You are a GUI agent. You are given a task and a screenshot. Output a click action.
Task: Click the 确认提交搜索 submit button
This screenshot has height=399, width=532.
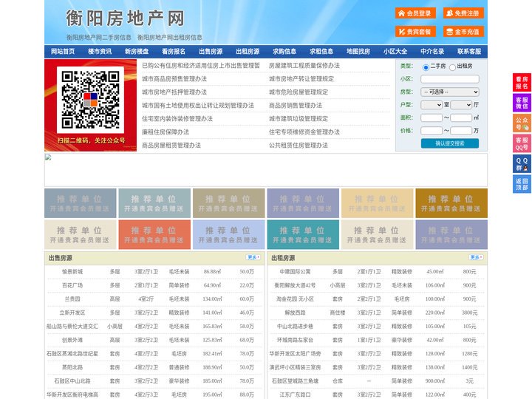[x=450, y=143]
